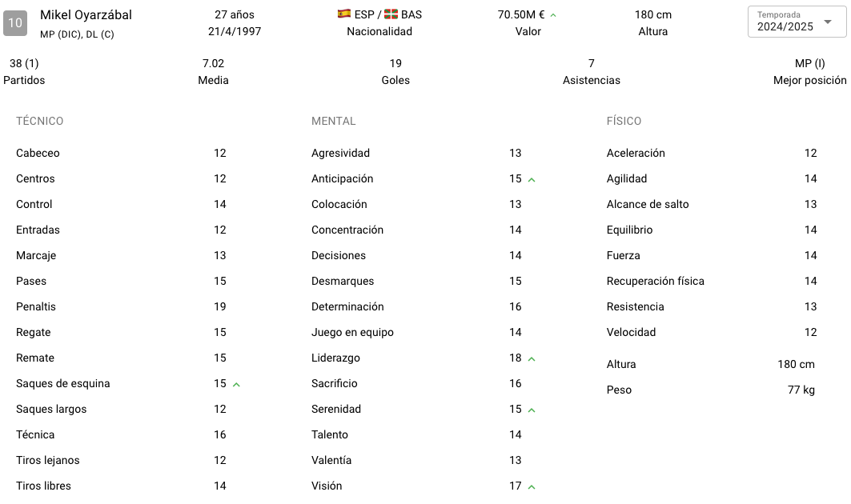Screen dimensions: 851x504
Task: Click the green arrow next to Anticipación
Action: click(532, 179)
